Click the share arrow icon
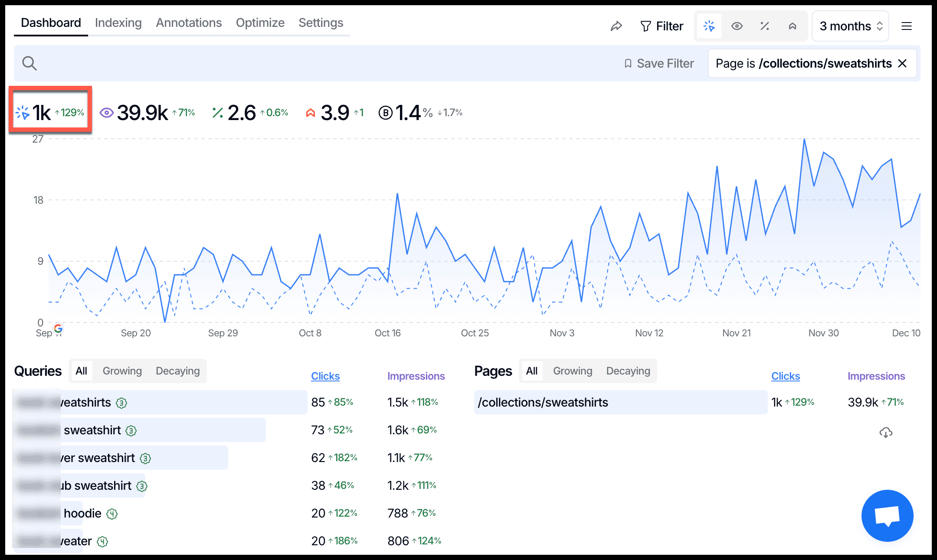This screenshot has height=560, width=937. tap(616, 26)
